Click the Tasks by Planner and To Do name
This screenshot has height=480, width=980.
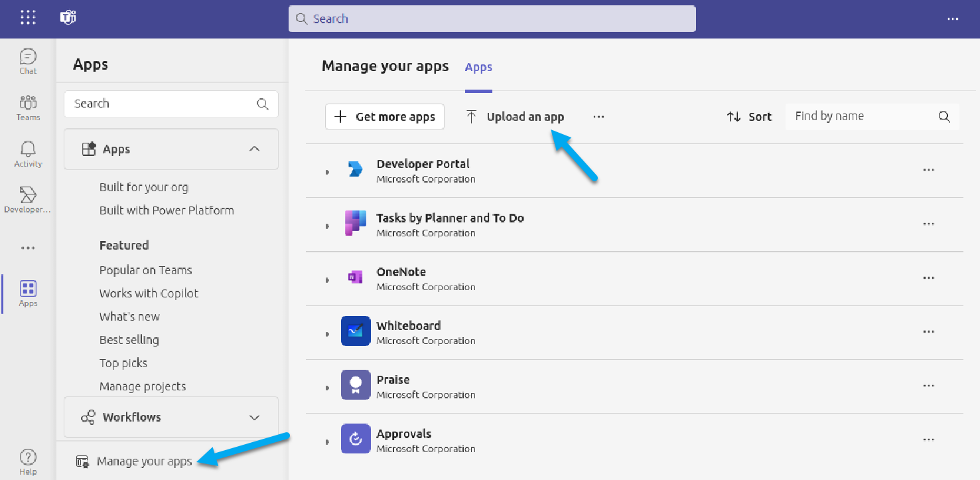click(x=450, y=218)
